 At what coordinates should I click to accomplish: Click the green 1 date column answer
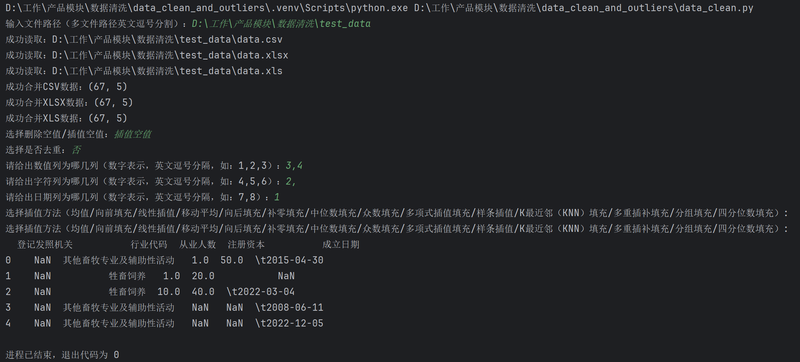coord(277,197)
